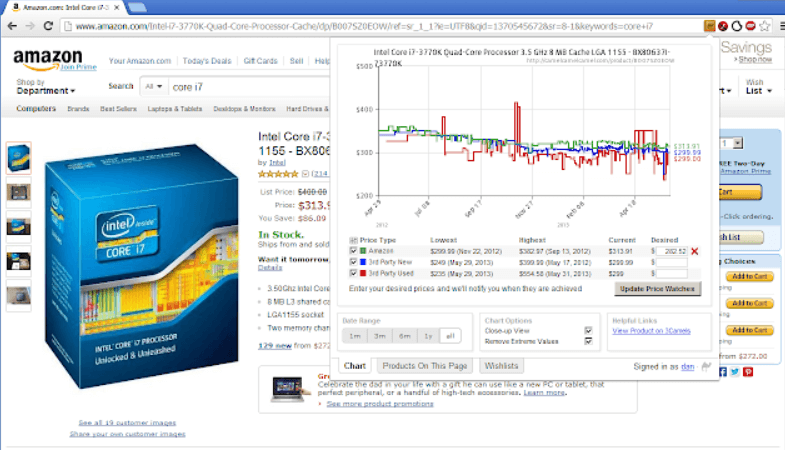The height and width of the screenshot is (450, 785).
Task: Click the black outlined circle extension icon
Action: click(736, 26)
